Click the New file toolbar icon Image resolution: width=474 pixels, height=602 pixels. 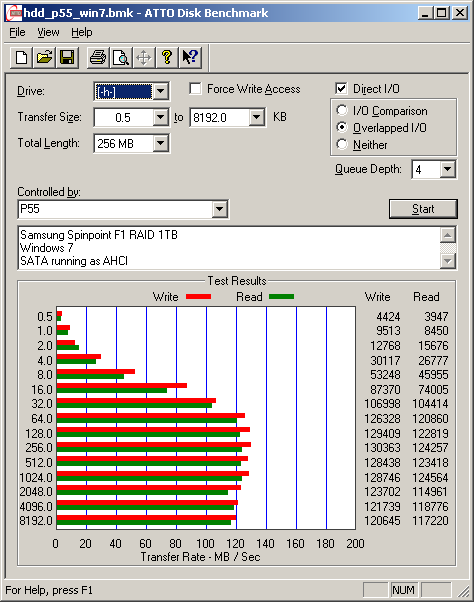click(21, 58)
